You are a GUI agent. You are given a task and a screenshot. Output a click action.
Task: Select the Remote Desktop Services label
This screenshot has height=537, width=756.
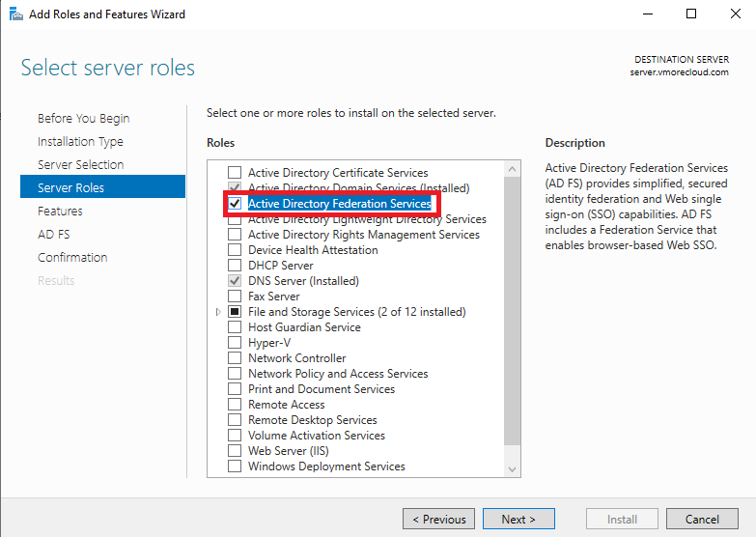pyautogui.click(x=313, y=420)
